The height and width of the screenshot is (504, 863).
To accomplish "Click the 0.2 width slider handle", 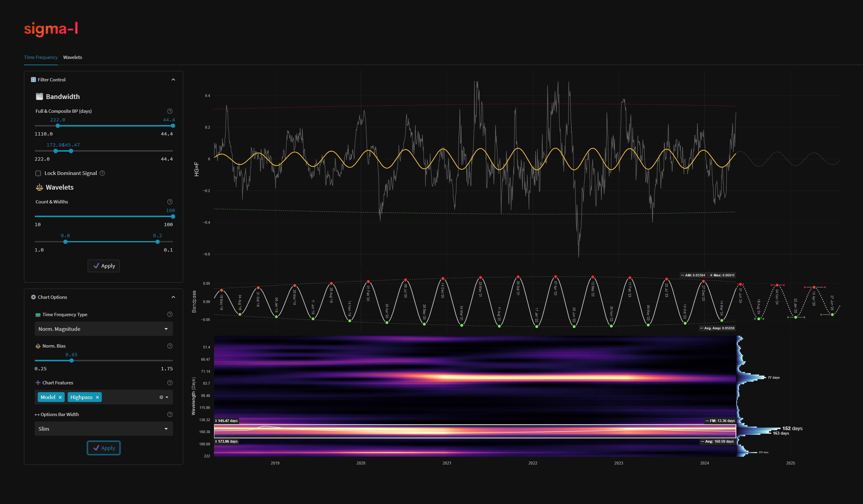I will 157,242.
